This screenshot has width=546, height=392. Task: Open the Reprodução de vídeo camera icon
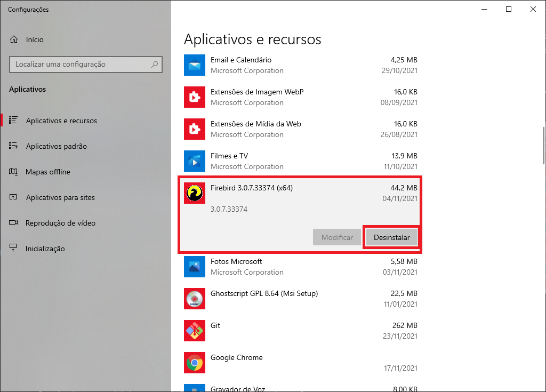point(13,222)
